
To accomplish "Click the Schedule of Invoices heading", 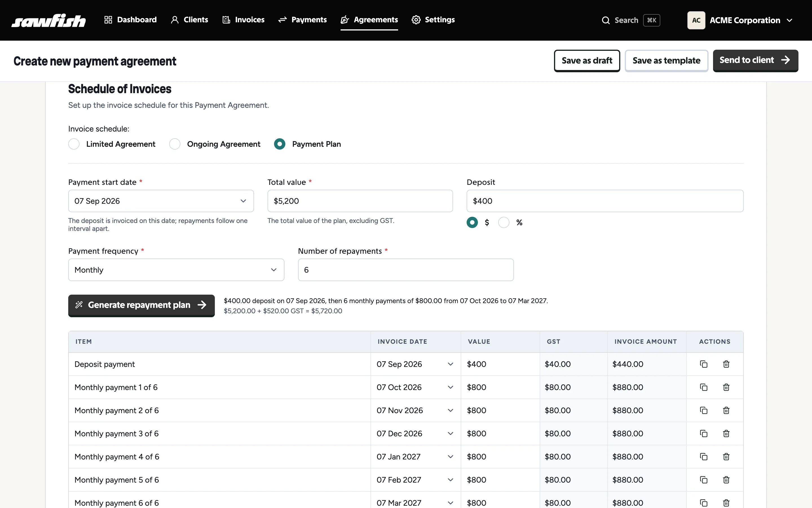I will (x=120, y=89).
